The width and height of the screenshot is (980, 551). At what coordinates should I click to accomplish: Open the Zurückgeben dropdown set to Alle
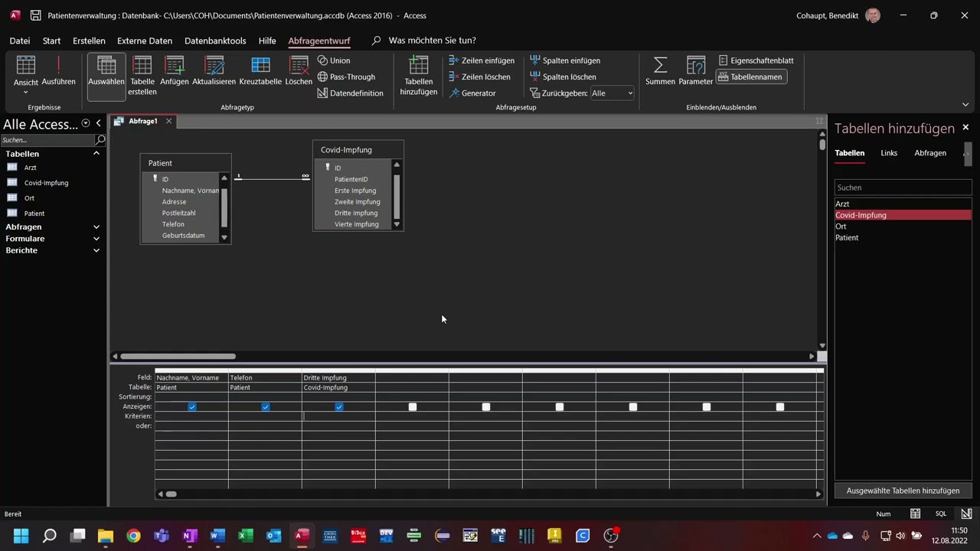pos(612,93)
